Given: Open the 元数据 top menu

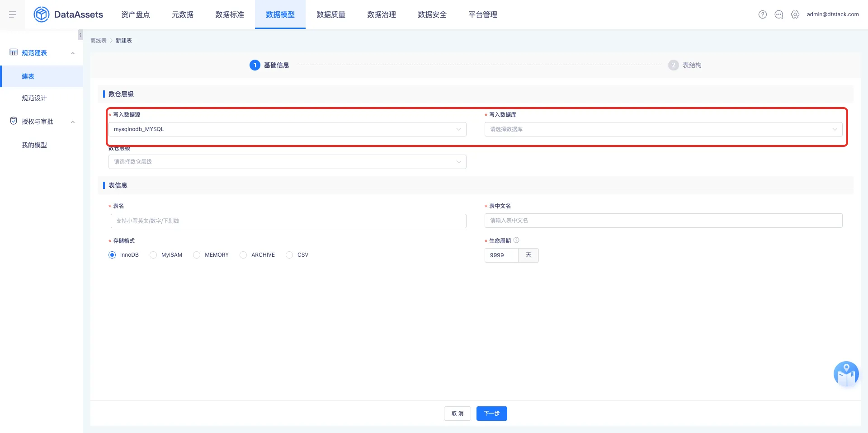Looking at the screenshot, I should 183,14.
